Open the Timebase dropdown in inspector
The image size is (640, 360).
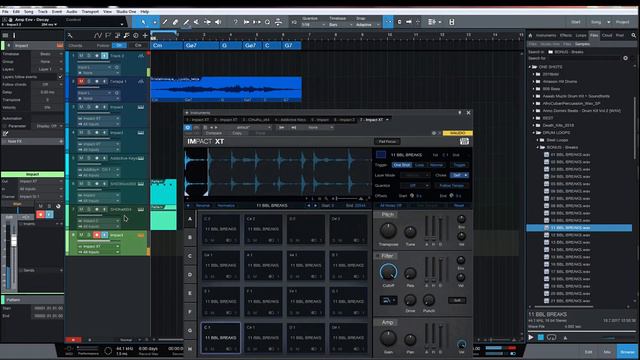[48, 54]
